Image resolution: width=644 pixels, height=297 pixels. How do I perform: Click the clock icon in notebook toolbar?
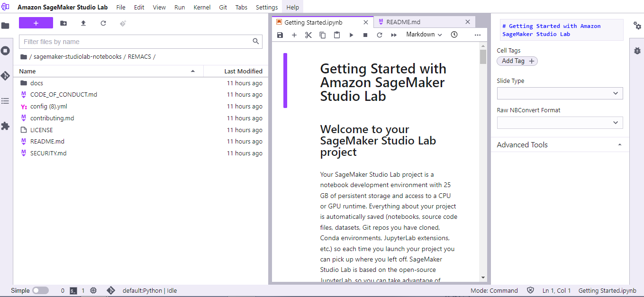coord(454,35)
